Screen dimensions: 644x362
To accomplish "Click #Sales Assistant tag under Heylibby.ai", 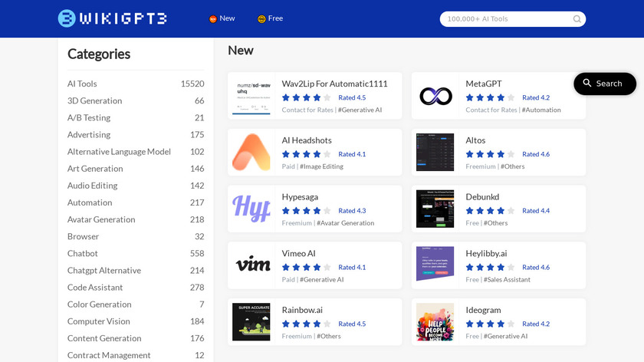I will point(507,280).
